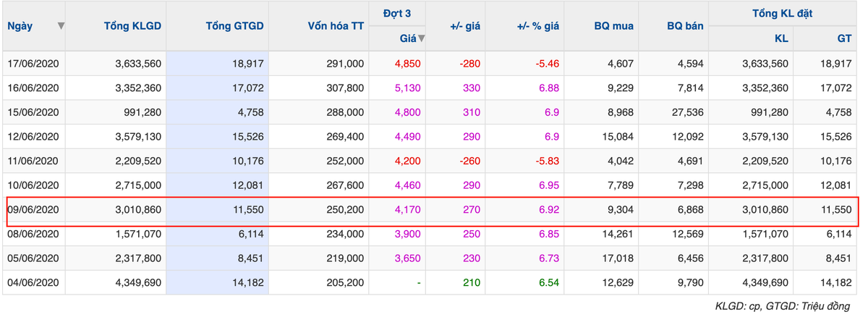868x317 pixels.
Task: Click the 17/06/2020 date row
Action: [33, 64]
